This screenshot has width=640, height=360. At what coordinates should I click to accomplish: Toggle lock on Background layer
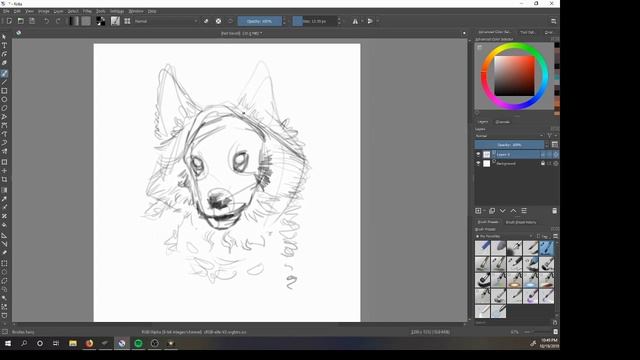[x=543, y=163]
